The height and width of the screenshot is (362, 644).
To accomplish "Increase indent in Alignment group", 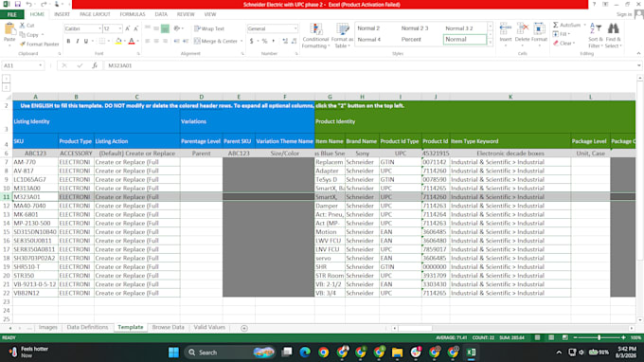I will click(x=186, y=41).
